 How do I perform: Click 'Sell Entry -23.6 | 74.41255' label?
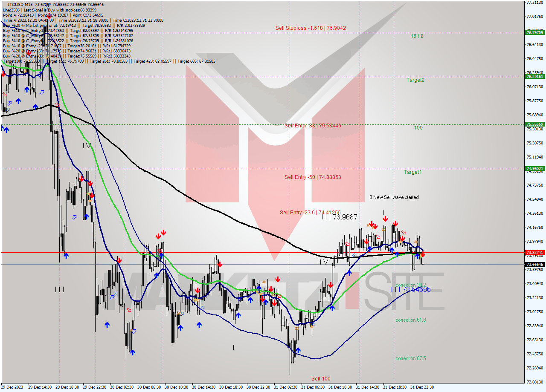tap(310, 212)
